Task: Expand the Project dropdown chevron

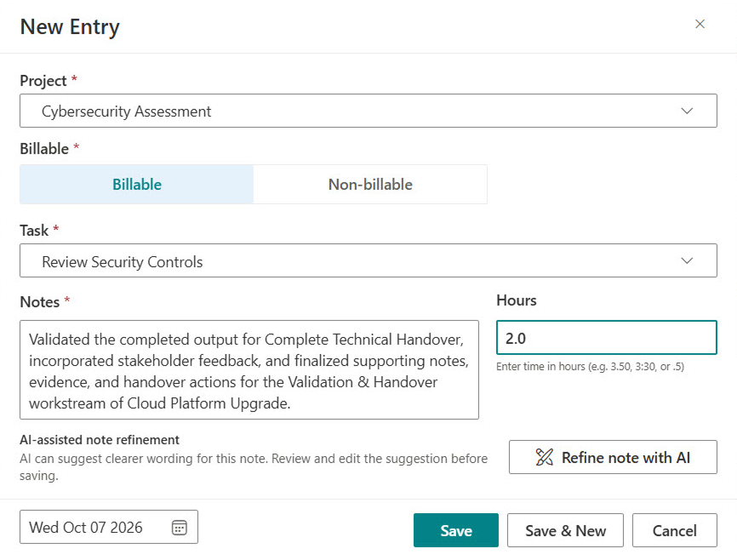Action: point(687,111)
